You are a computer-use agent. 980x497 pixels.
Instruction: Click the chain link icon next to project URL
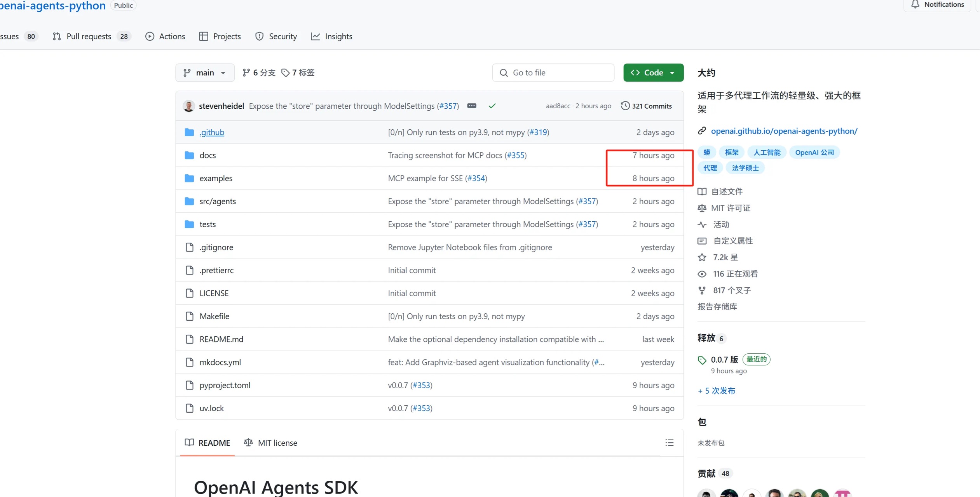coord(702,130)
